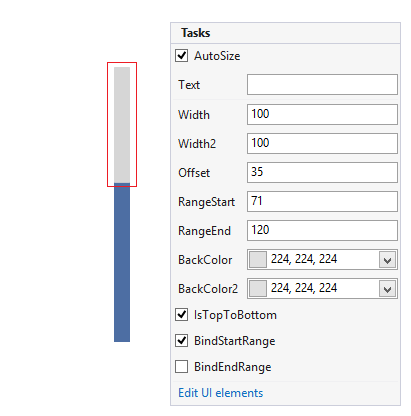Expand the BackColor2 dropdown arrow

click(387, 289)
